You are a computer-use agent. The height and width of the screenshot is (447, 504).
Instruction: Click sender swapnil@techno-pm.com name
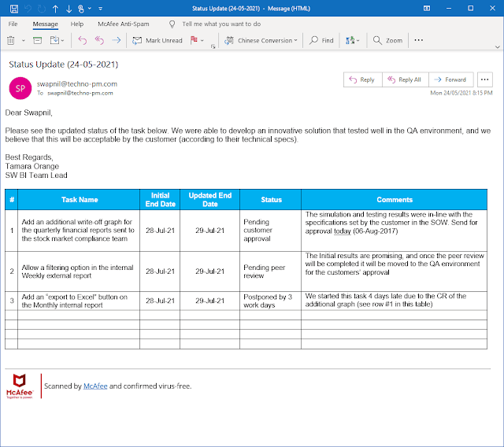pyautogui.click(x=77, y=83)
